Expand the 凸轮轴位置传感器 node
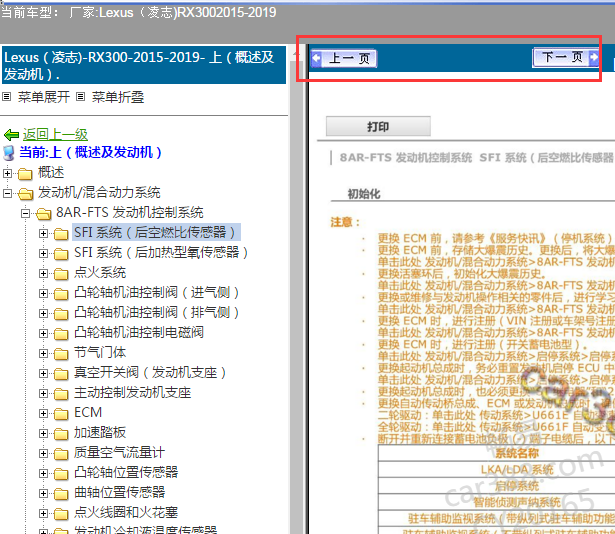 coord(44,474)
